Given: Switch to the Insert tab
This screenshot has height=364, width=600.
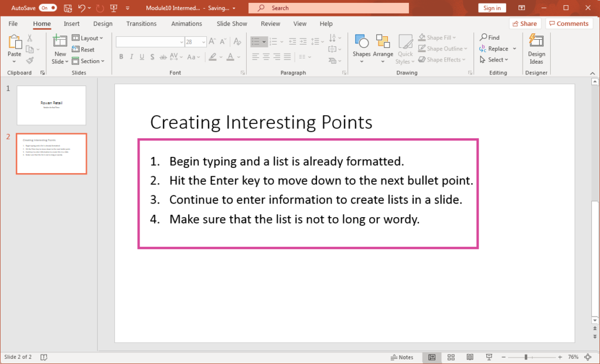Looking at the screenshot, I should click(x=71, y=24).
